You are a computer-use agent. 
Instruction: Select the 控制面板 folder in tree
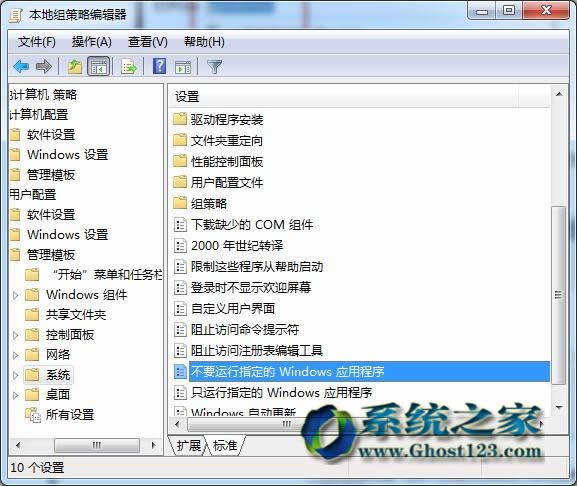click(70, 335)
